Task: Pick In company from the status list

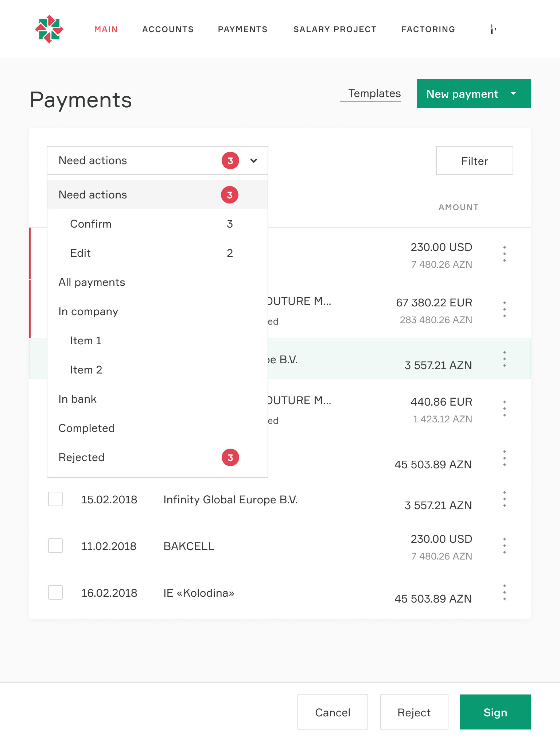Action: pyautogui.click(x=157, y=311)
